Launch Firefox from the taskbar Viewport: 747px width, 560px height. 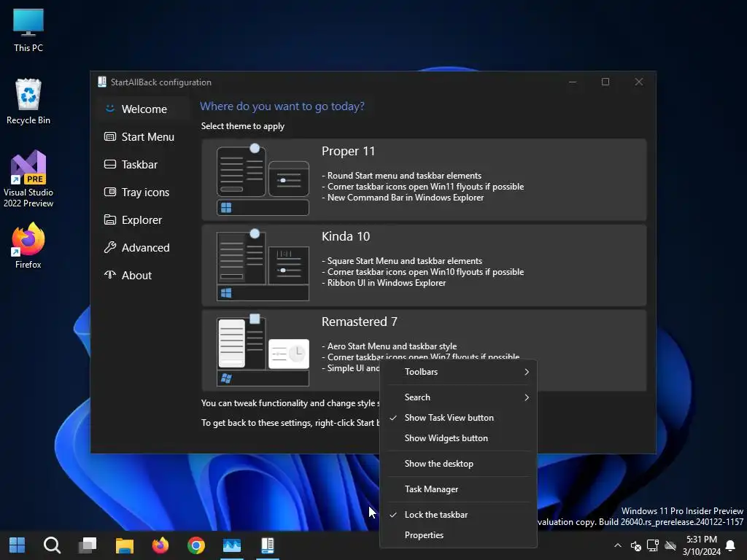[160, 545]
